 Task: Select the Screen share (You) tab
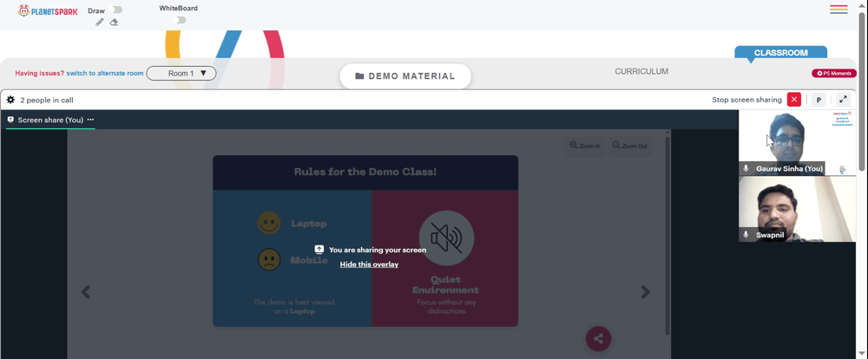point(50,120)
